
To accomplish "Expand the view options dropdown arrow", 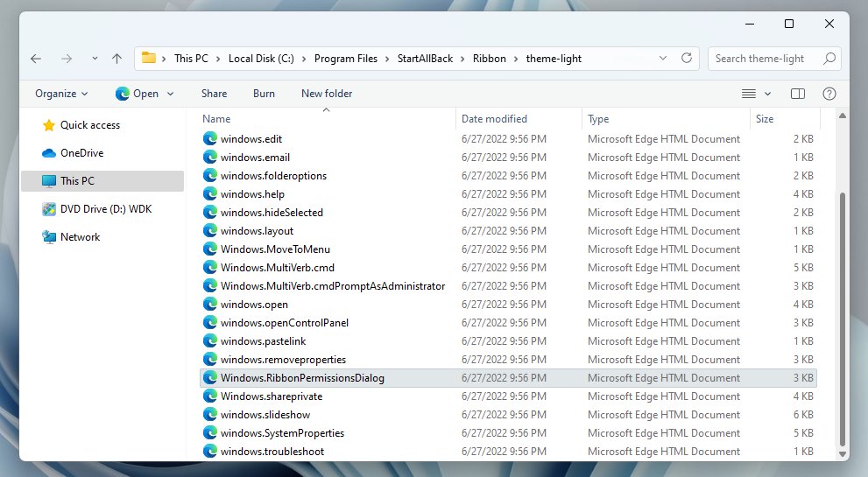I will click(767, 94).
